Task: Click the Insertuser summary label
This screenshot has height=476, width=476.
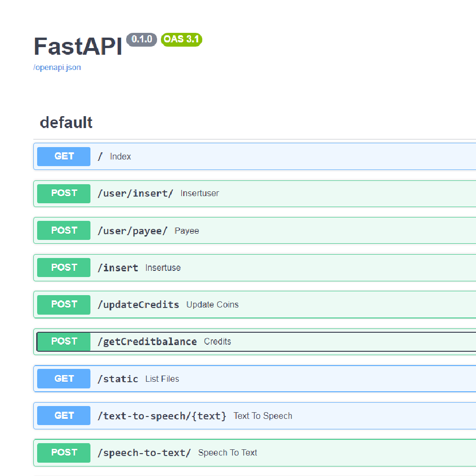Action: (200, 193)
